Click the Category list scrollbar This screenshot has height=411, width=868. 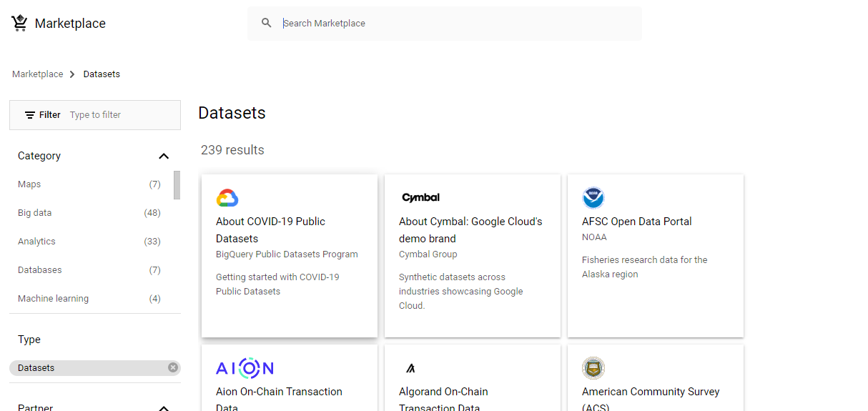pos(177,185)
